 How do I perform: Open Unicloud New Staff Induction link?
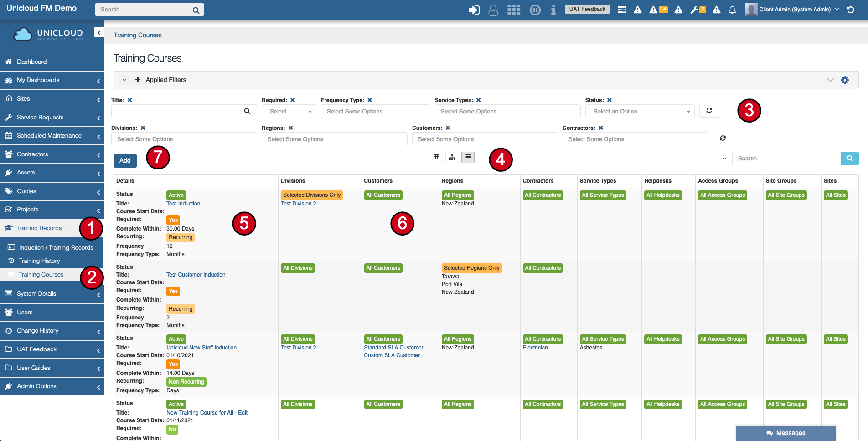coord(201,348)
